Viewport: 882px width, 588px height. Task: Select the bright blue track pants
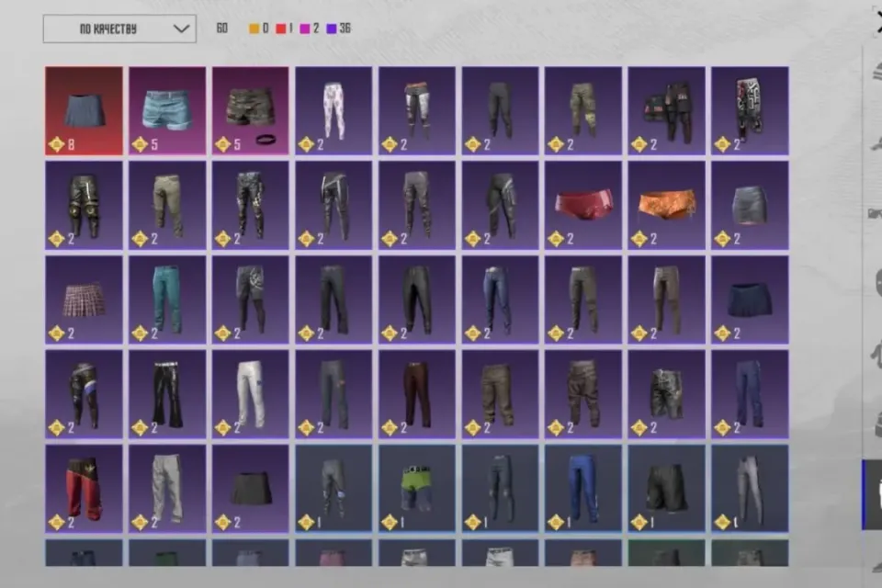(583, 489)
